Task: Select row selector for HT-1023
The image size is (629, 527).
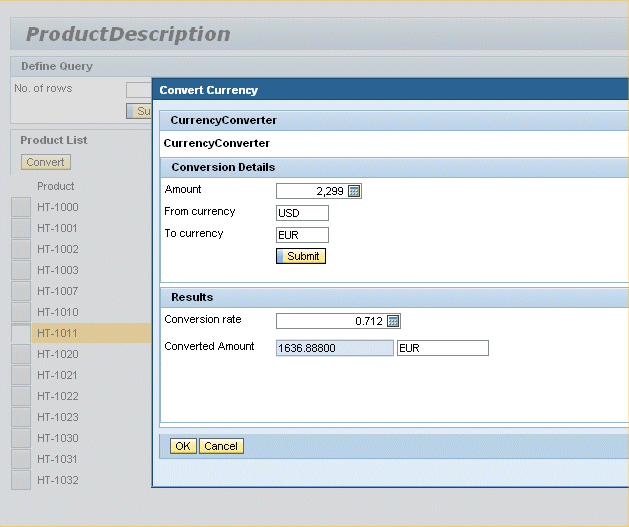Action: [21, 417]
